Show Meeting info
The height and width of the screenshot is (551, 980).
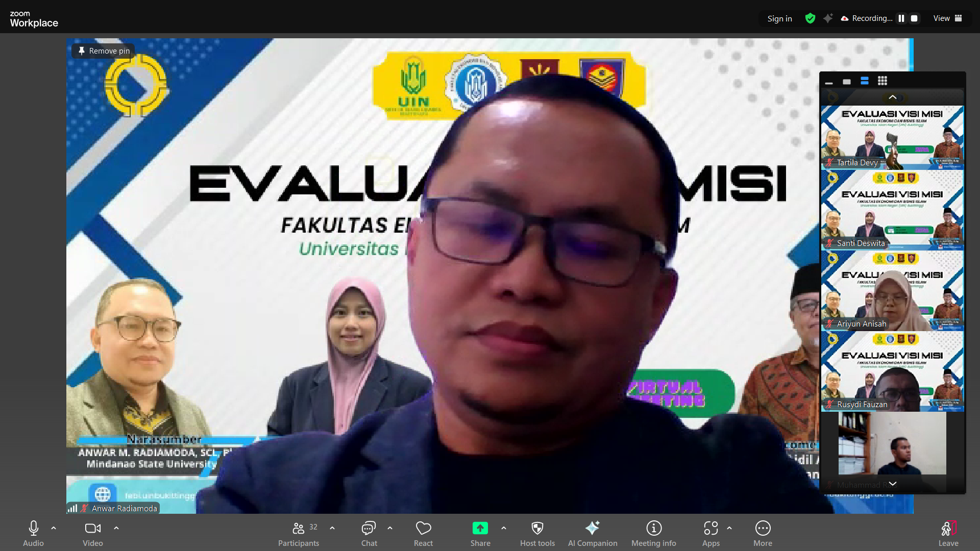pos(653,533)
